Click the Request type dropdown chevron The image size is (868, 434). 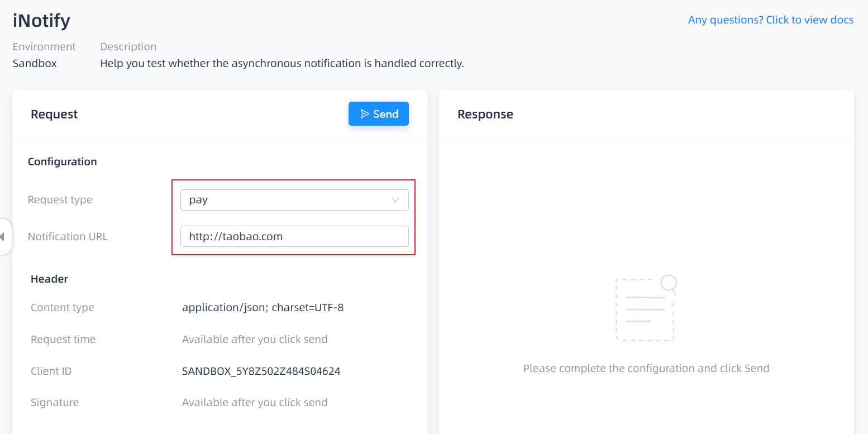point(395,200)
